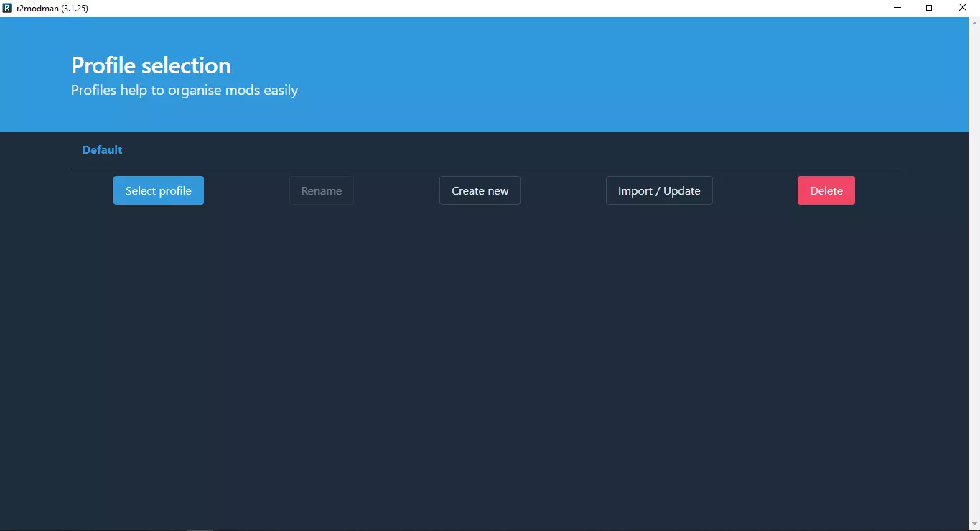Click the 'Profiles help to organise mods easily' subtitle
Viewport: 980px width, 531px height.
(185, 91)
